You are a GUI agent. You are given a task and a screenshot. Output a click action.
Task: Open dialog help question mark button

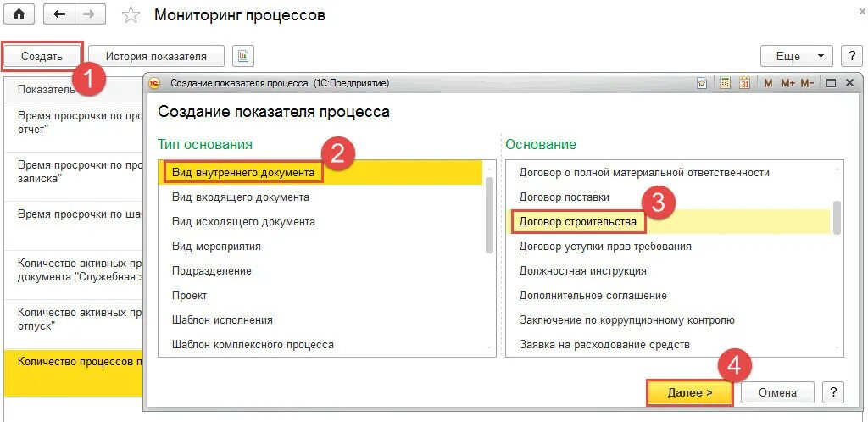click(x=833, y=392)
